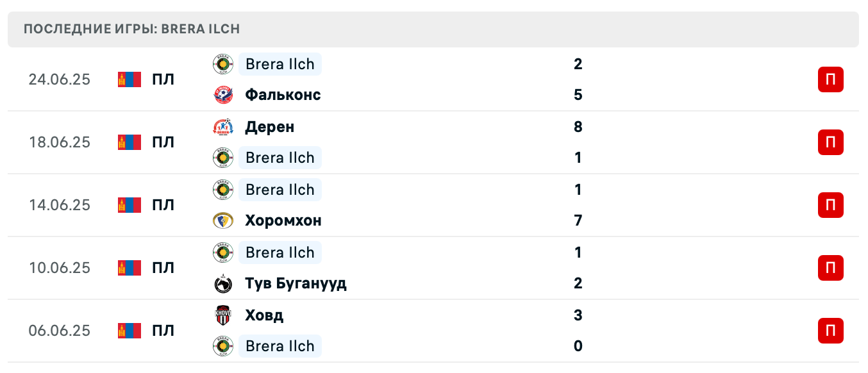Click the Хоромхон team name
The image size is (868, 373).
[x=283, y=220]
